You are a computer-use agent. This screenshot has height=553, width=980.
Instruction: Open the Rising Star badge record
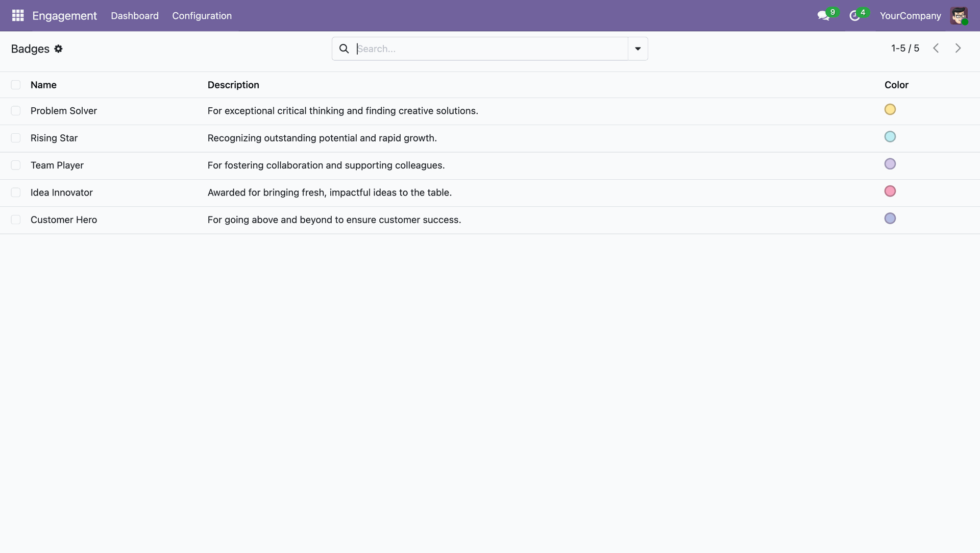54,138
